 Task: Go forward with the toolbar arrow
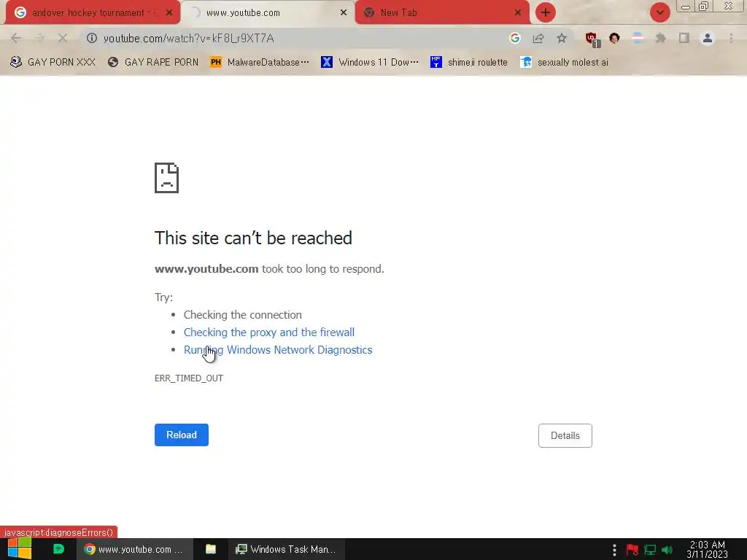(39, 38)
